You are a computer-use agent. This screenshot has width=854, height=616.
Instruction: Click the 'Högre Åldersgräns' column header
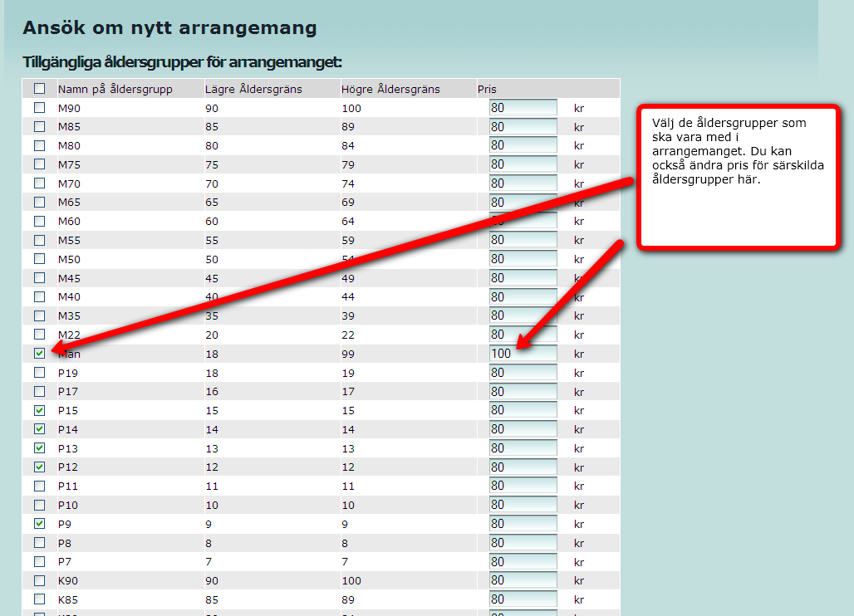click(390, 89)
